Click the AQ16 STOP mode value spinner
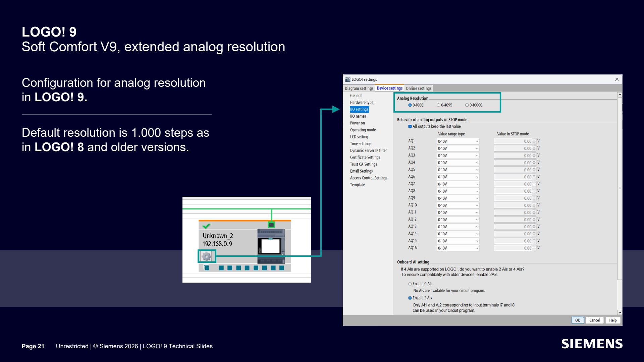The height and width of the screenshot is (362, 644). pos(534,248)
